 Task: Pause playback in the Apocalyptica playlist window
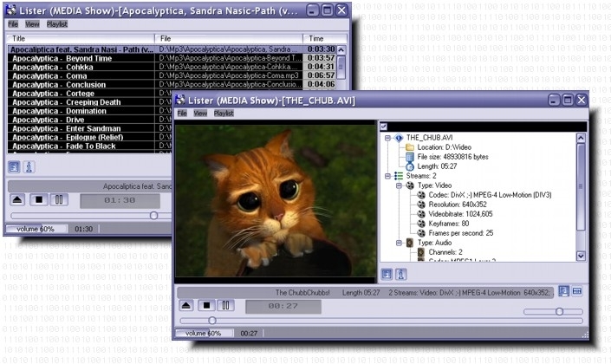click(x=59, y=200)
